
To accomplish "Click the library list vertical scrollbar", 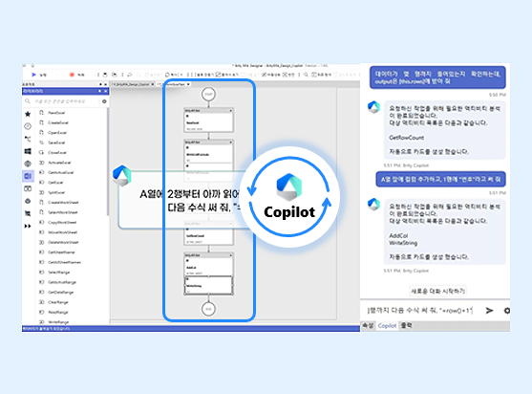I will tap(108, 163).
